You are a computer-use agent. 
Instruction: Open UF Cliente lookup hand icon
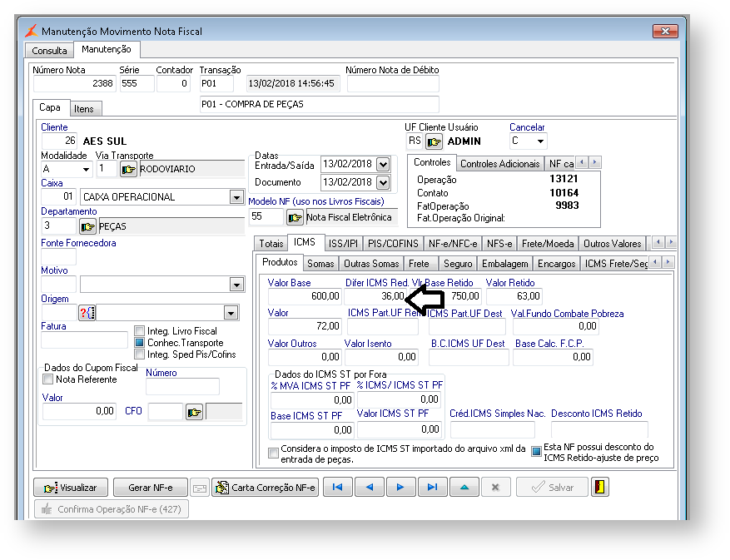pos(434,141)
